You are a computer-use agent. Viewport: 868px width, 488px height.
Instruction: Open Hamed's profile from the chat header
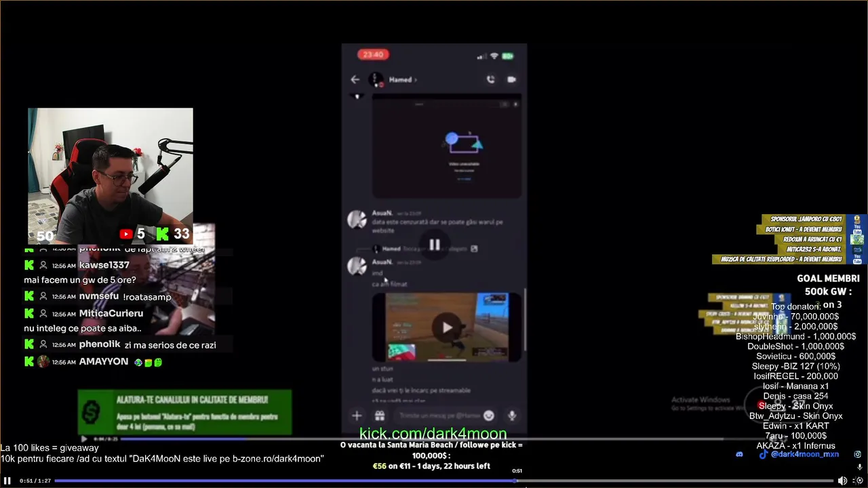(402, 79)
